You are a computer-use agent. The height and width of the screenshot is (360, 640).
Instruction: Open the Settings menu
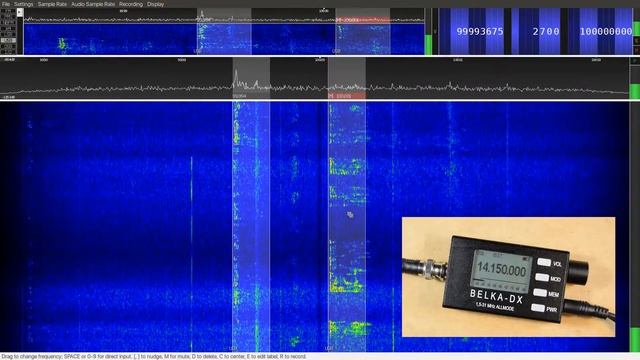point(24,4)
